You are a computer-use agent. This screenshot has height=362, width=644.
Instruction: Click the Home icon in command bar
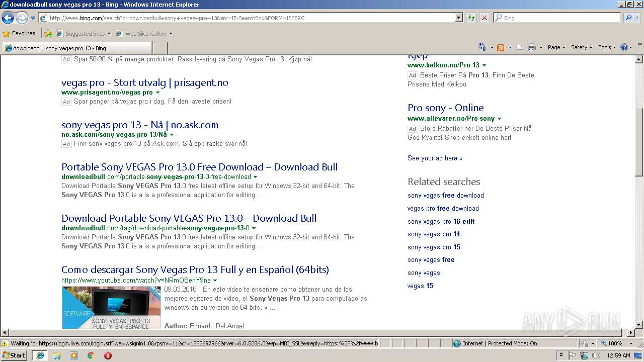point(482,47)
